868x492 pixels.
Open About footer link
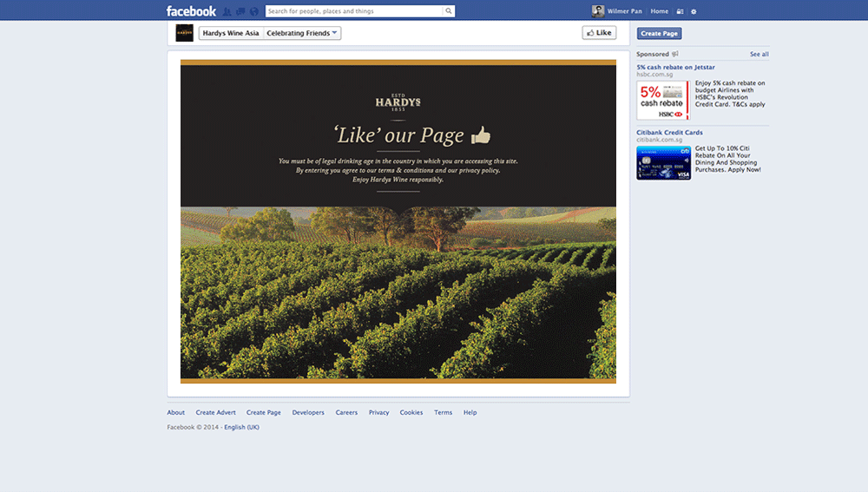(176, 412)
